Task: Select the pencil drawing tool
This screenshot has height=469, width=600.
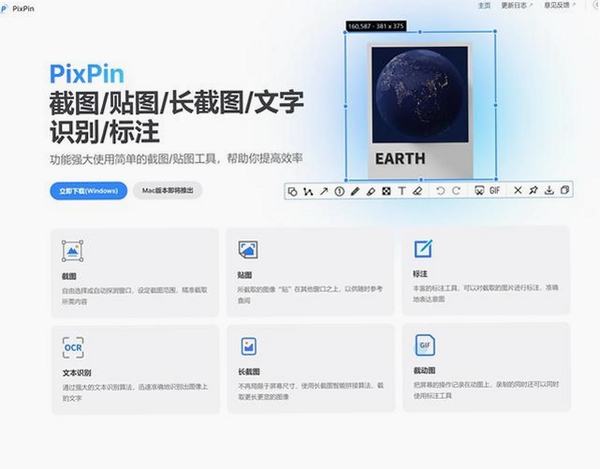Action: 355,191
